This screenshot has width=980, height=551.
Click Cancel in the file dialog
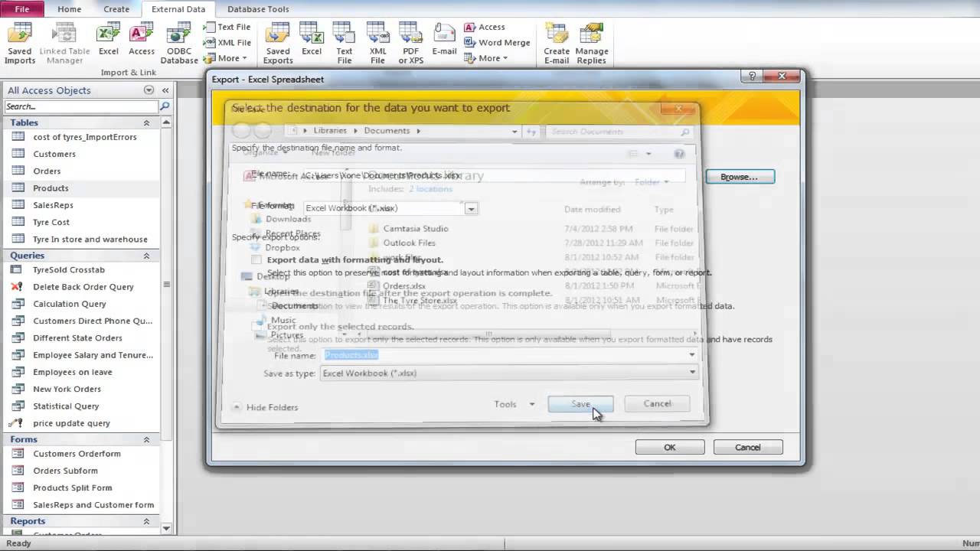(657, 404)
